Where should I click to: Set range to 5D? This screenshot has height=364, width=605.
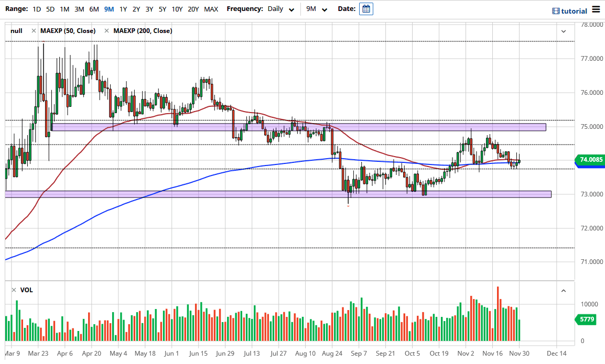pyautogui.click(x=50, y=9)
